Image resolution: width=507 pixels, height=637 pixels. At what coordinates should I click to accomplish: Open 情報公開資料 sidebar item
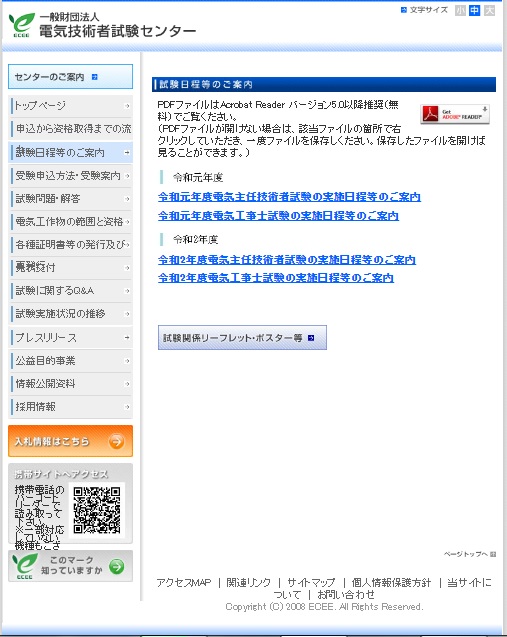[x=70, y=384]
